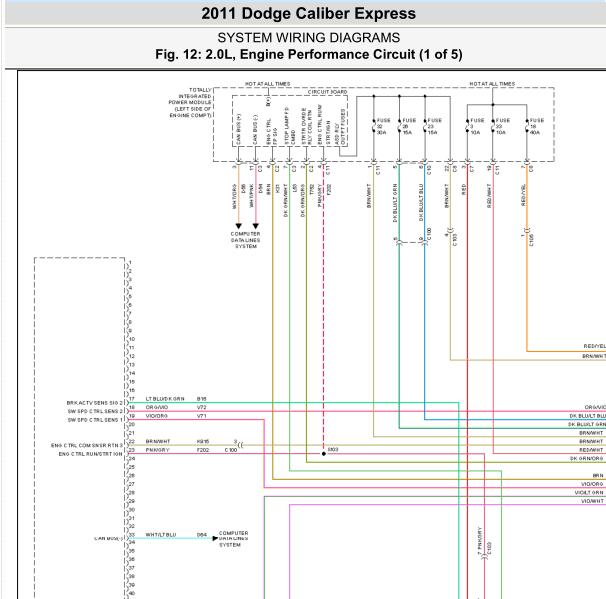Click the "FUSE 33 10A" label
606x599 pixels.
(502, 126)
